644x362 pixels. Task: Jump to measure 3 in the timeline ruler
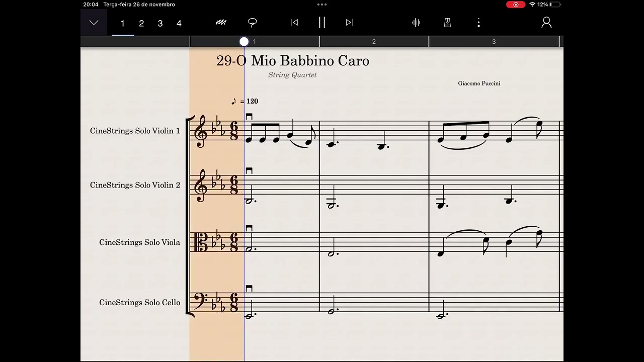[494, 42]
